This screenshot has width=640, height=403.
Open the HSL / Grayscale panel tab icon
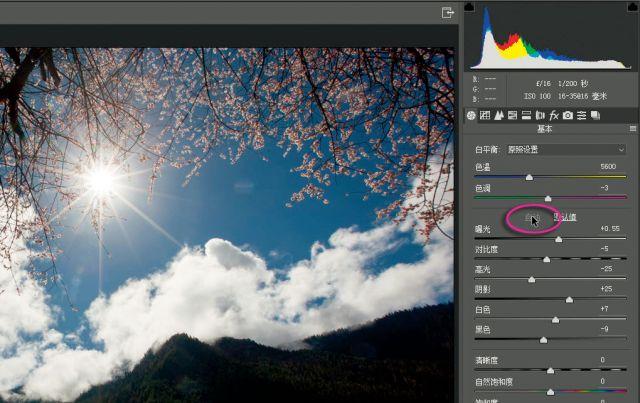512,116
